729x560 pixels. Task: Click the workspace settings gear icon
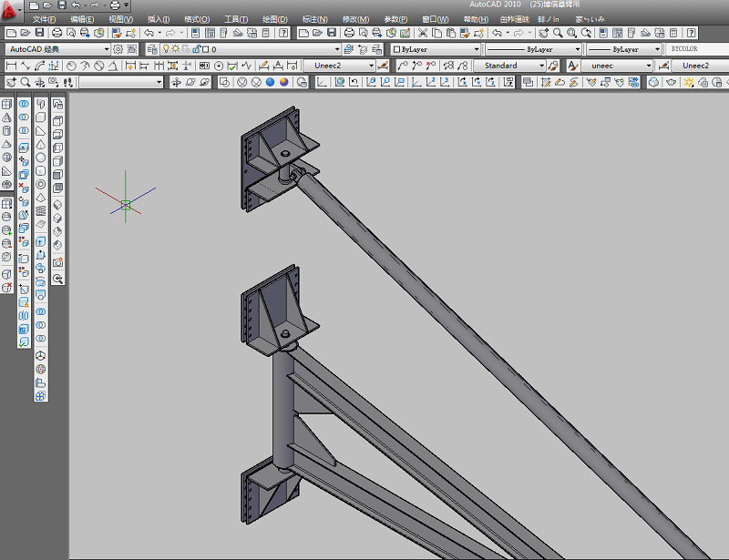pyautogui.click(x=118, y=49)
